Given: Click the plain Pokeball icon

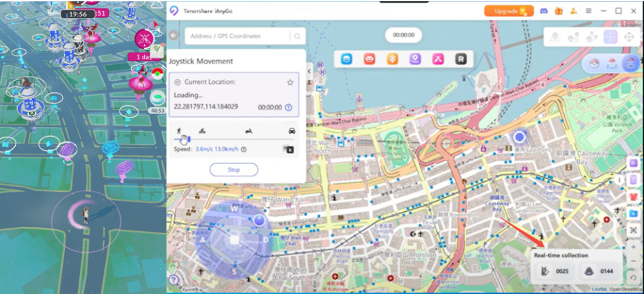Looking at the screenshot, I should tap(594, 64).
